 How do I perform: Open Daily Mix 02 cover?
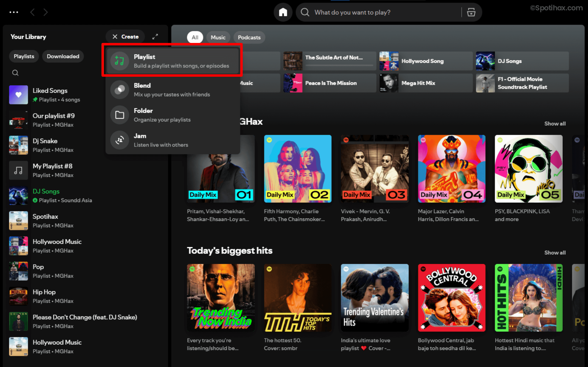point(297,169)
